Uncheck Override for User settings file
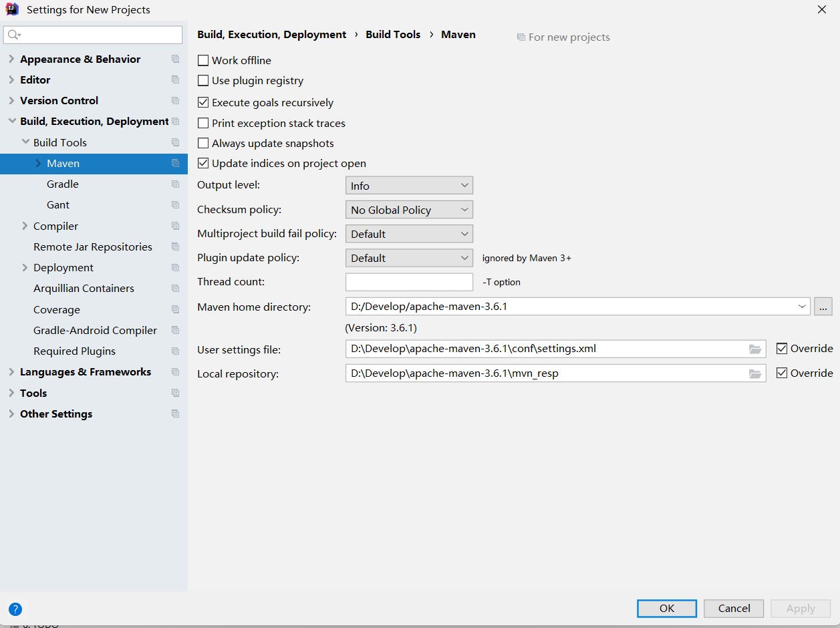Viewport: 840px width, 628px height. pos(782,349)
